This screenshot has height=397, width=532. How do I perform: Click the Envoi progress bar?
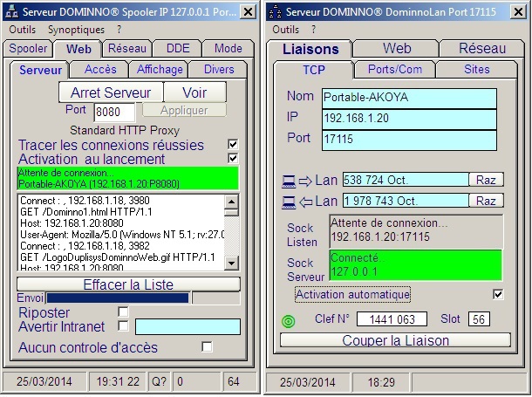coord(117,298)
